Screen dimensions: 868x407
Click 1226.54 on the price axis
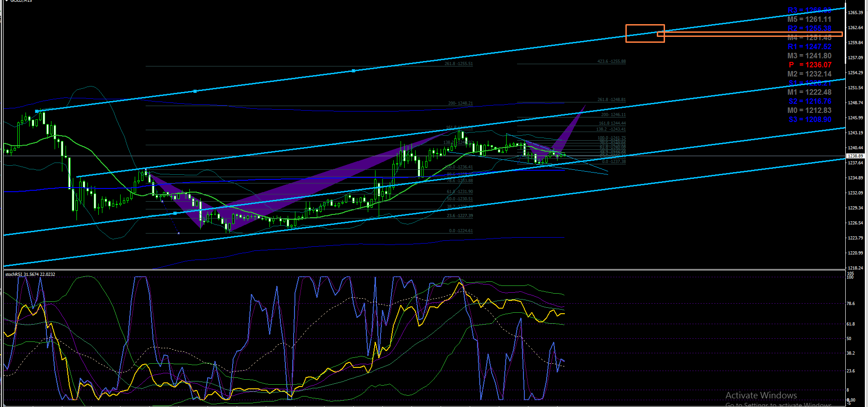point(856,223)
